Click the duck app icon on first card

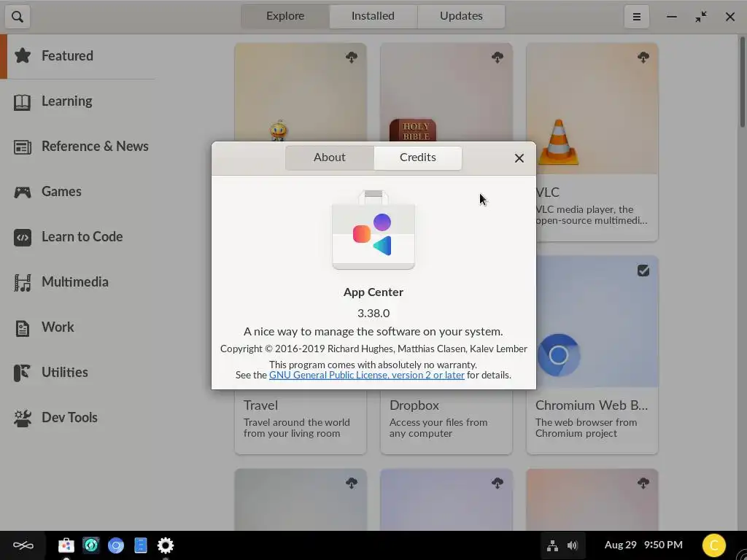[x=278, y=130]
